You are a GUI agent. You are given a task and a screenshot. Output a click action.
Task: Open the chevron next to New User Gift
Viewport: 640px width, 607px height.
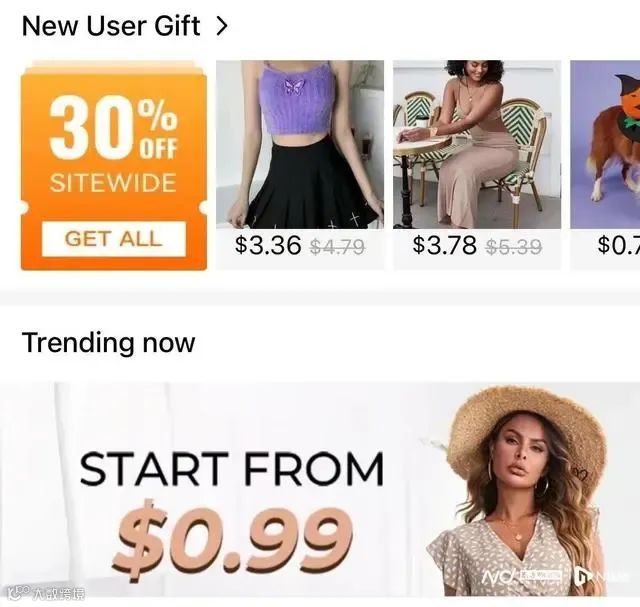pyautogui.click(x=222, y=26)
